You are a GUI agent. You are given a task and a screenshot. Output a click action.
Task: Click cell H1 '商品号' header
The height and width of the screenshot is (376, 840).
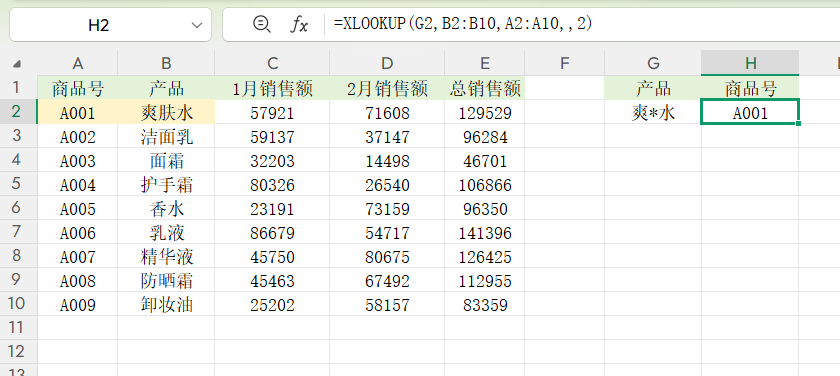(x=751, y=88)
